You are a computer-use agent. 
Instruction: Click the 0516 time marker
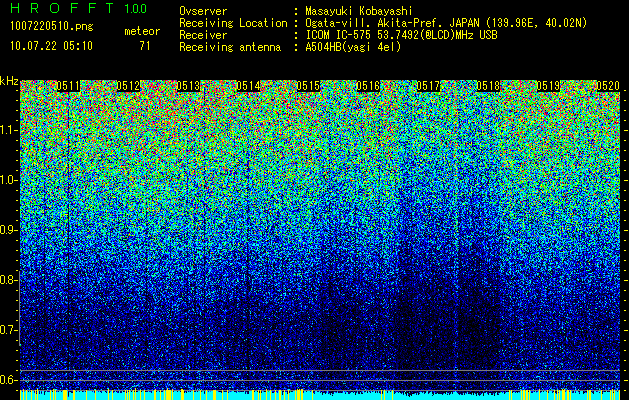368,86
